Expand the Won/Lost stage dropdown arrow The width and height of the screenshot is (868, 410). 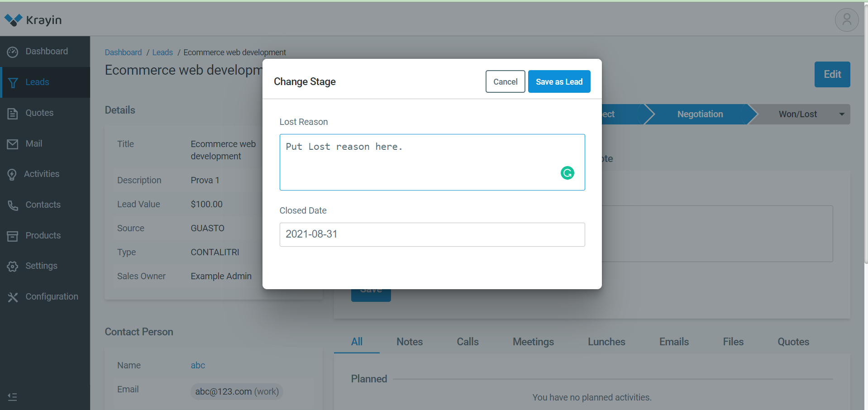pyautogui.click(x=841, y=114)
